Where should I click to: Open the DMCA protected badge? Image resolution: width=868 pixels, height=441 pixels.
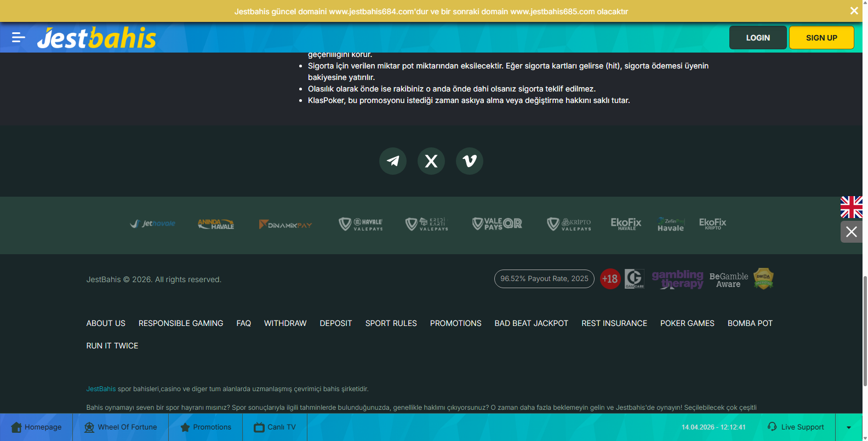(763, 278)
